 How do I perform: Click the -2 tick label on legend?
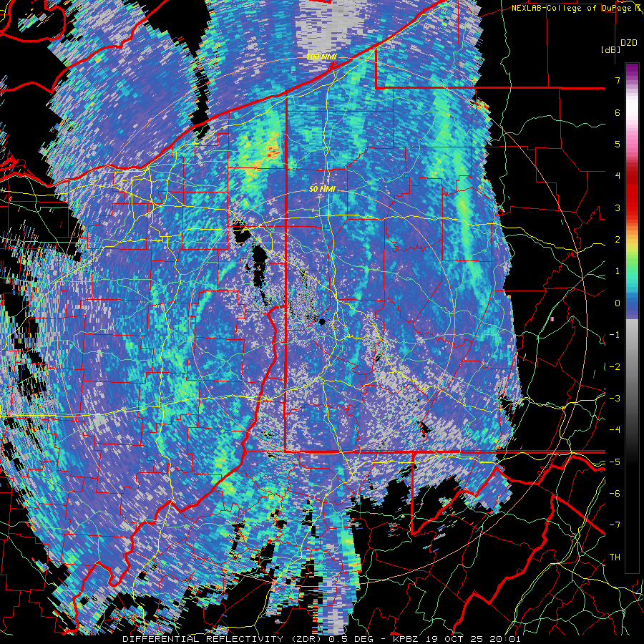[x=615, y=367]
